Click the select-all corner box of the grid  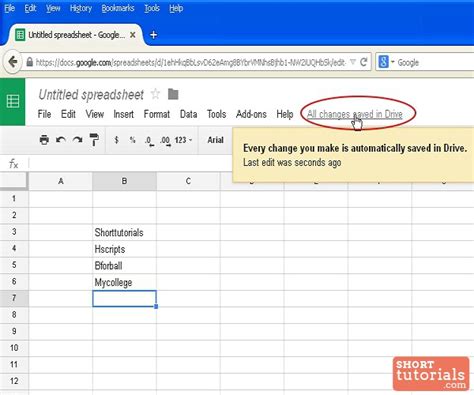click(x=14, y=181)
